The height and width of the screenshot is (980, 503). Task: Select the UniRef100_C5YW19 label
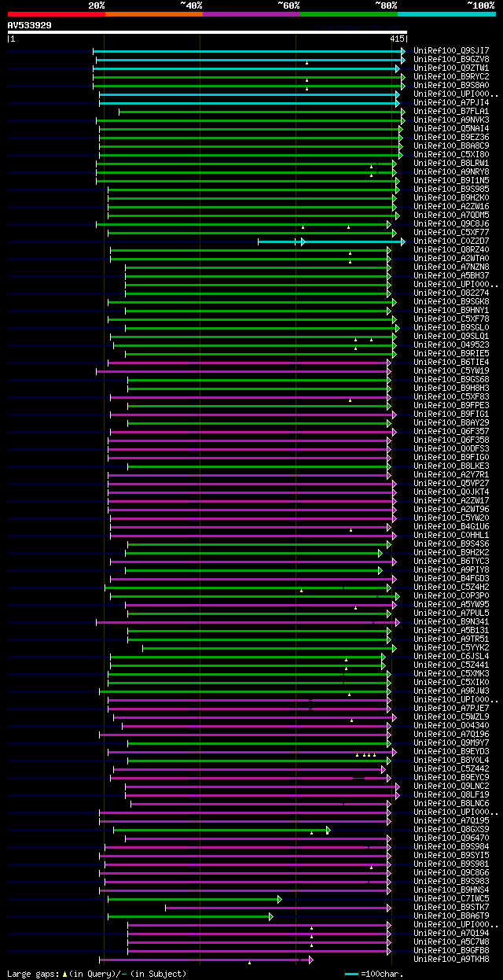(x=451, y=370)
